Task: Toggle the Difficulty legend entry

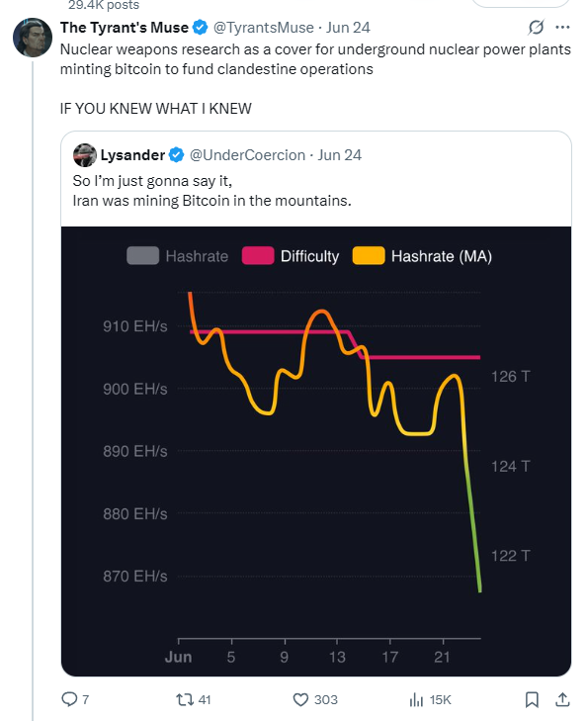Action: pyautogui.click(x=291, y=255)
